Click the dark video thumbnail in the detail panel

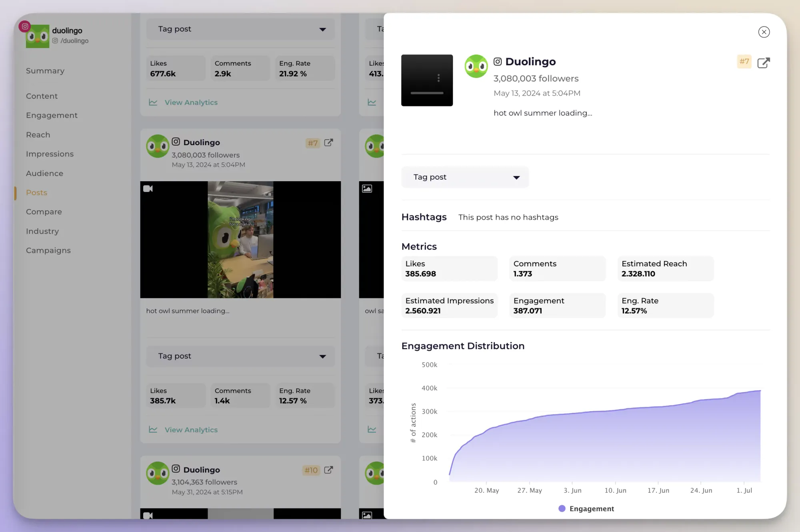tap(427, 80)
